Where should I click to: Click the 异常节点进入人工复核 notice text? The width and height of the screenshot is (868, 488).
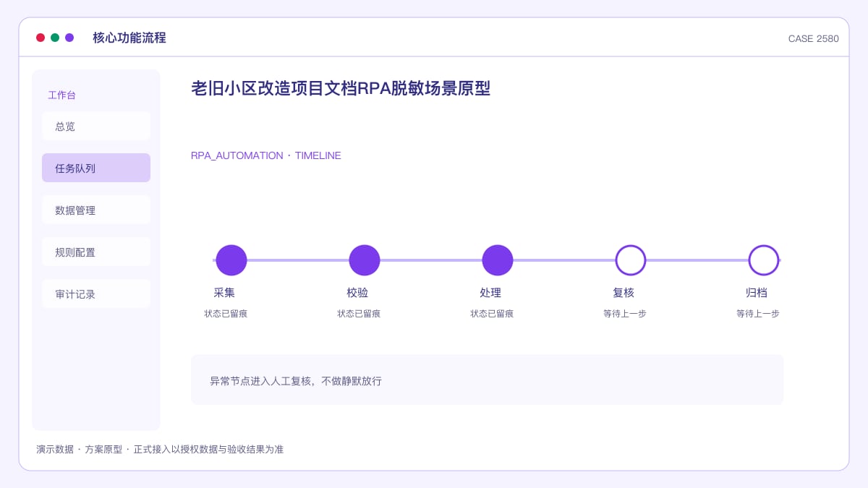(x=296, y=381)
